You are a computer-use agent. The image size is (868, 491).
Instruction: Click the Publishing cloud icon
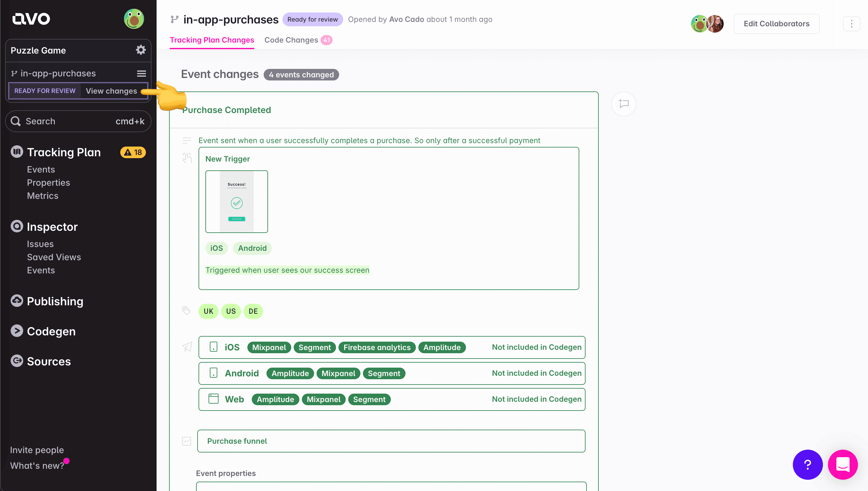(x=17, y=301)
